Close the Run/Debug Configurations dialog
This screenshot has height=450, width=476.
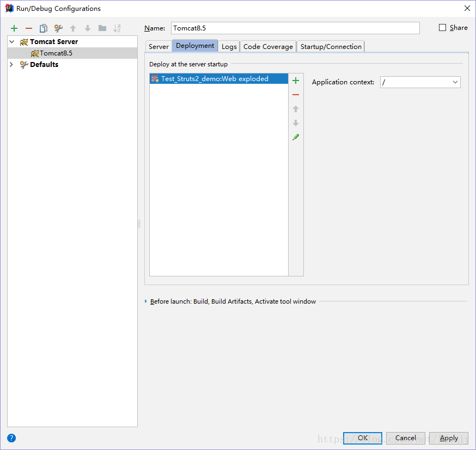(x=467, y=8)
